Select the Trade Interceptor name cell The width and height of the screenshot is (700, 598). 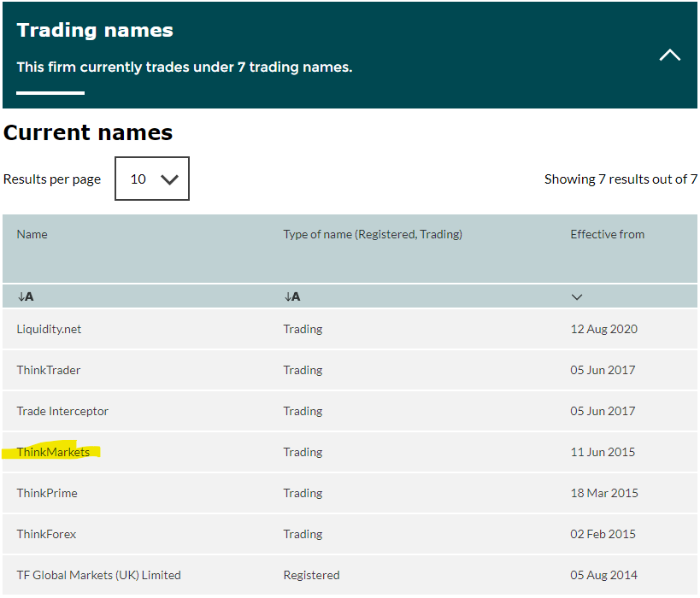[62, 411]
